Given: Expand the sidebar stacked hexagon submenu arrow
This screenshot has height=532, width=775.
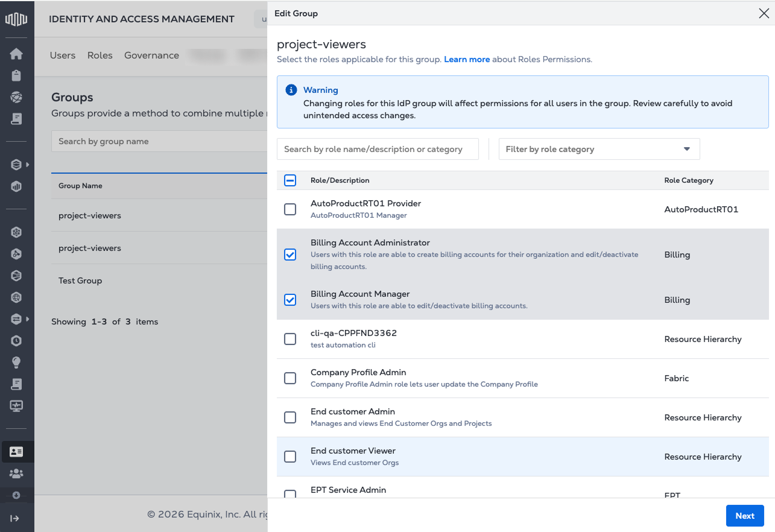Looking at the screenshot, I should coord(27,165).
